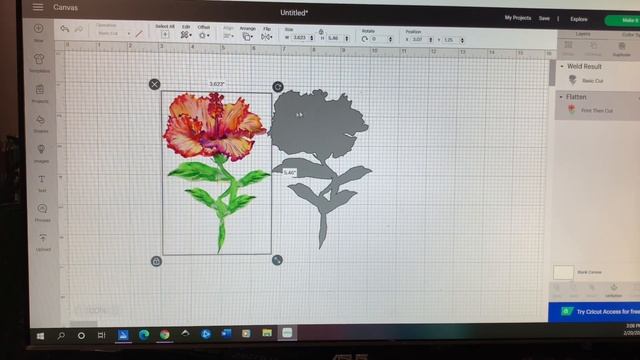Open File Explorer from the taskbar

(267, 333)
